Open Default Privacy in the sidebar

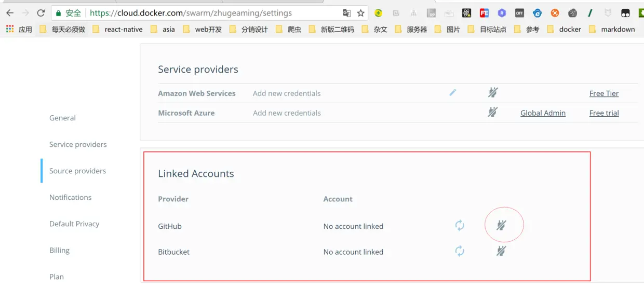(x=74, y=224)
